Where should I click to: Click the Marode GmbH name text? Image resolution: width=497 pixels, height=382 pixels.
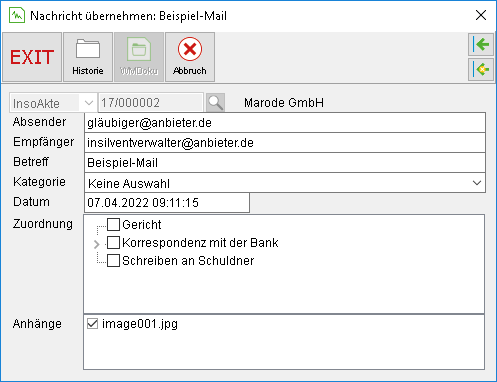point(284,103)
